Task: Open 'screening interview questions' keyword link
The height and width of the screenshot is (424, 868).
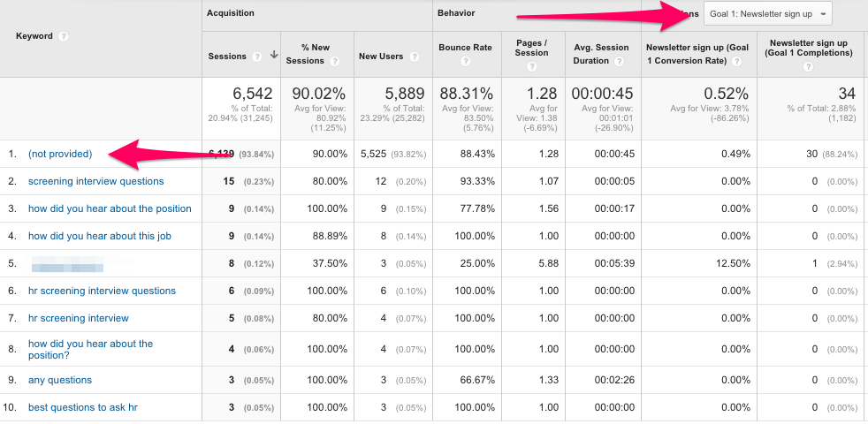Action: click(95, 182)
